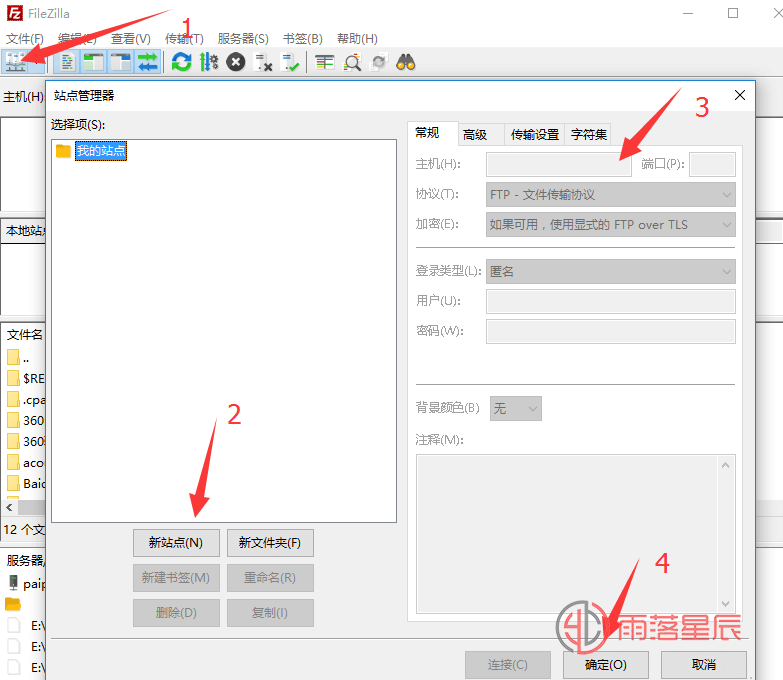Toggle the transfer queue pane icon

(x=147, y=62)
